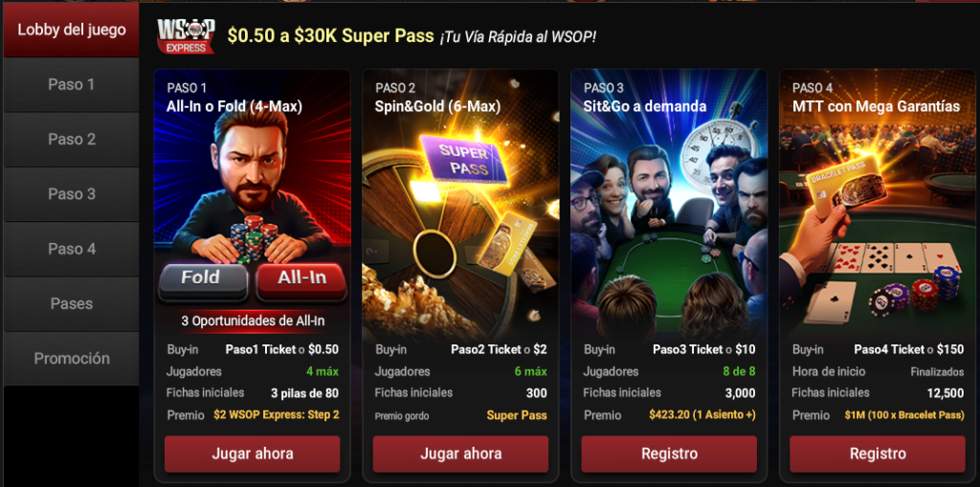Click the red All-In button graphic
Screen dimensions: 980x487
click(x=301, y=280)
